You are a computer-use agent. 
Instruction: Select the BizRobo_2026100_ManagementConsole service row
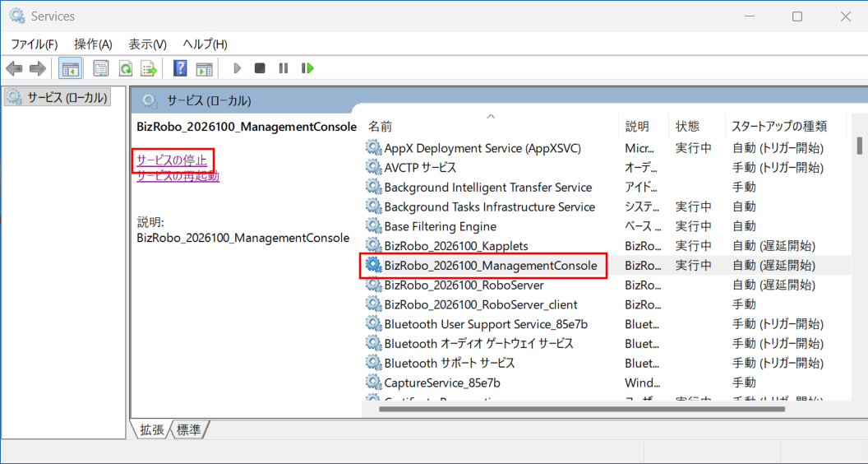tap(607, 266)
